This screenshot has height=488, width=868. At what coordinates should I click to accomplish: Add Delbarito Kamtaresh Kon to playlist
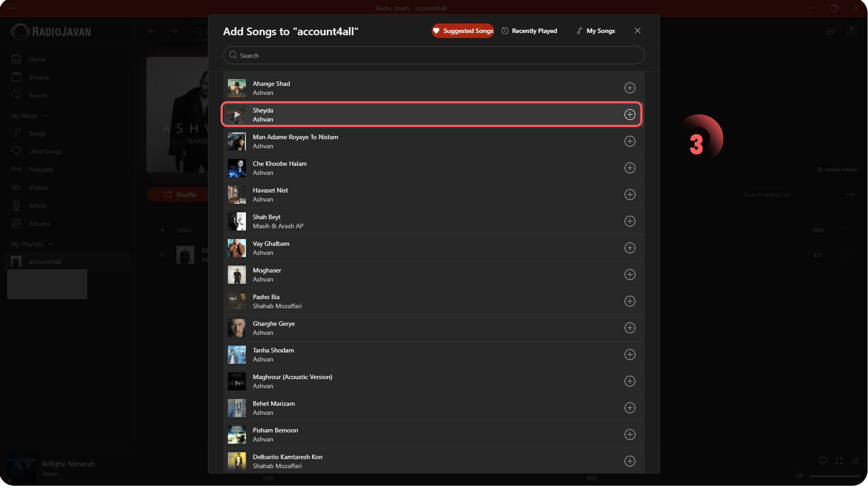(x=630, y=461)
